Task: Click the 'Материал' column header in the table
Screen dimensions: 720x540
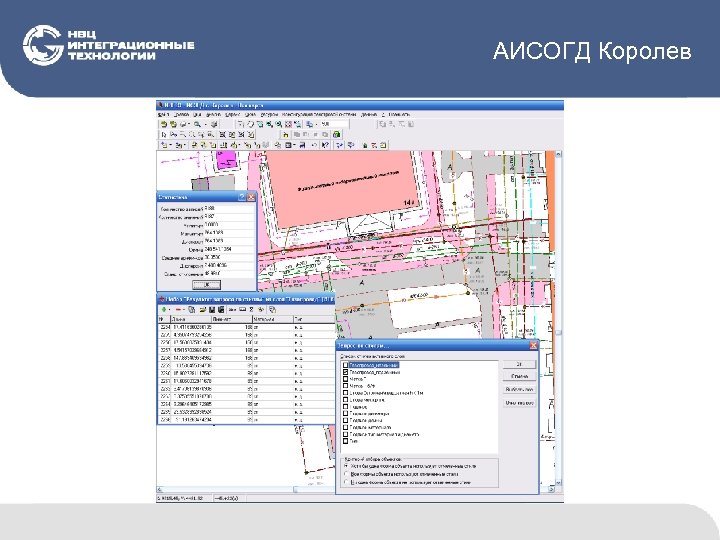Action: click(x=272, y=319)
